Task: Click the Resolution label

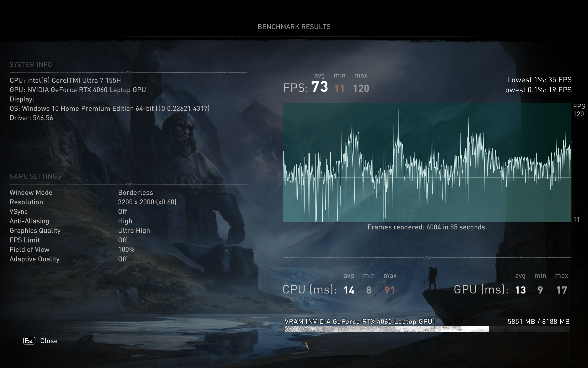Action: 26,202
